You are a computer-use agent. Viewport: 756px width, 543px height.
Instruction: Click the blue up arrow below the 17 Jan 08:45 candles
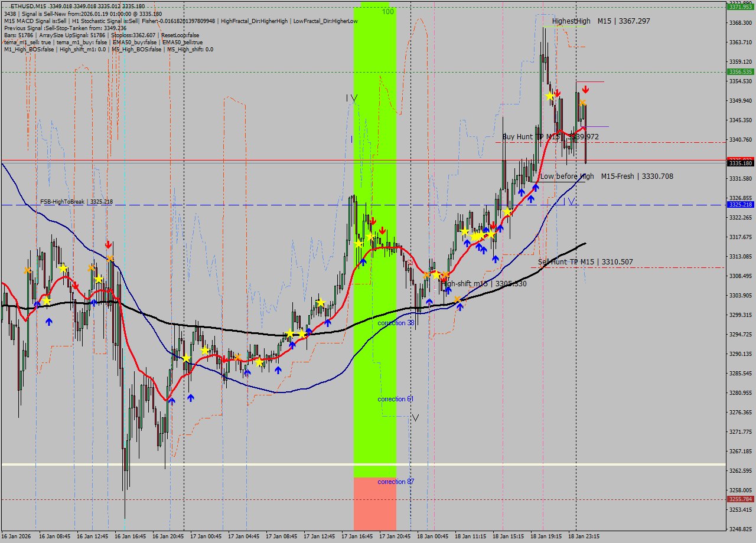click(x=278, y=371)
